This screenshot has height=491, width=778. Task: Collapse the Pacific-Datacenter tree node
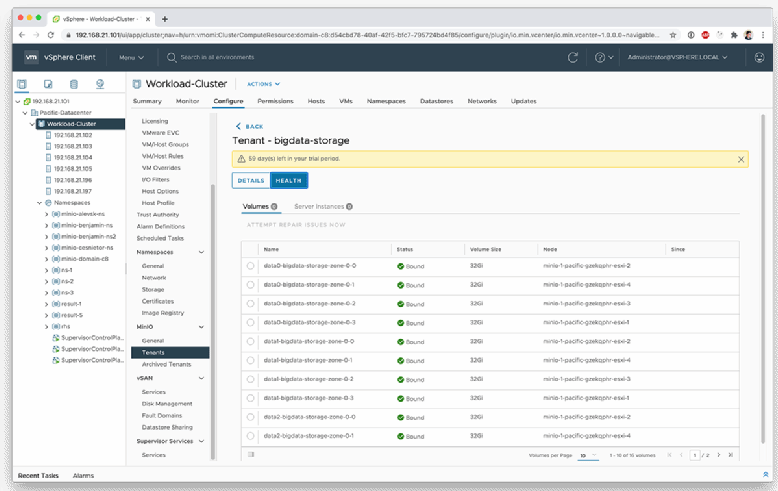pyautogui.click(x=25, y=113)
